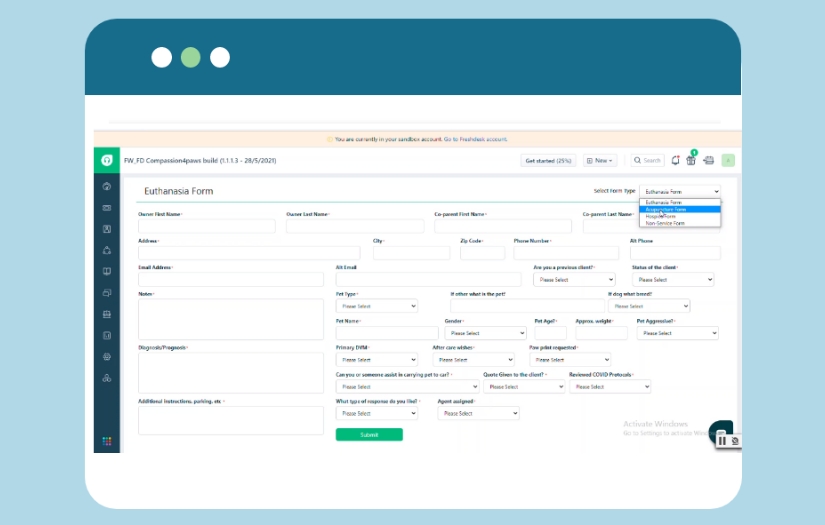Choose Non-Service Form option
This screenshot has width=825, height=525.
coord(666,223)
